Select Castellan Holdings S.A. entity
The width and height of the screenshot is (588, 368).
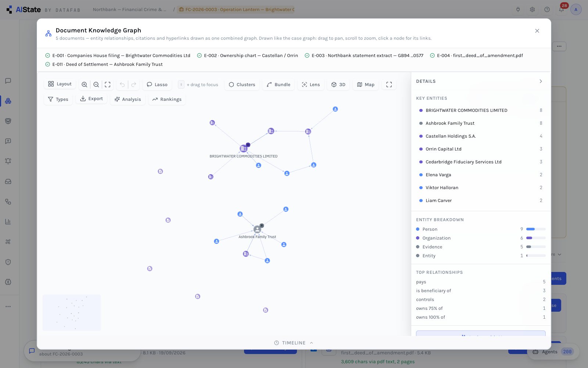pyautogui.click(x=481, y=136)
